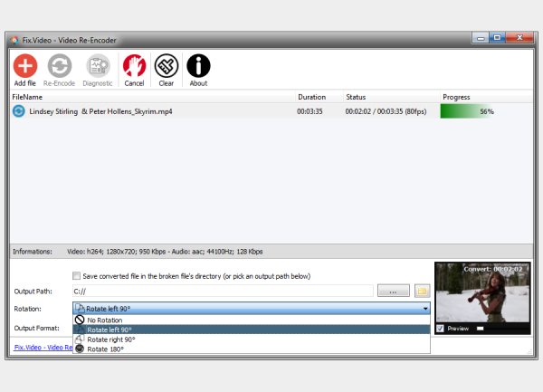Click the Fix.Video app icon in the title bar
The height and width of the screenshot is (392, 543).
(x=14, y=40)
